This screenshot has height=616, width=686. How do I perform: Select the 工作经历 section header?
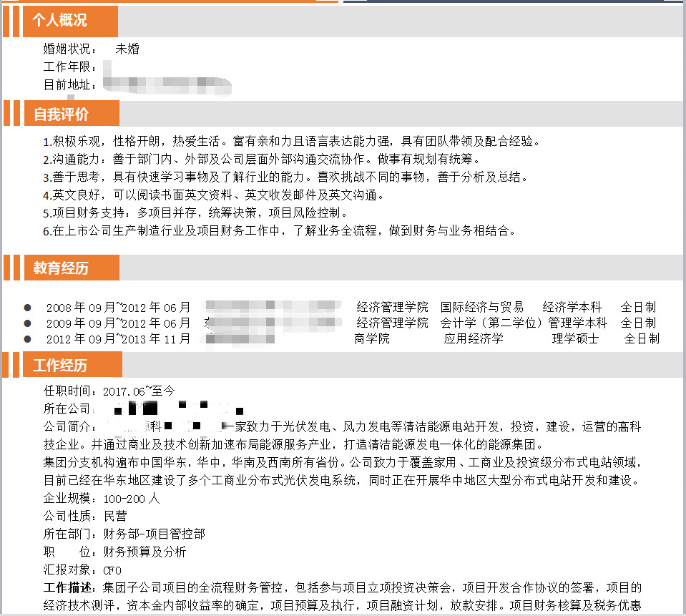(x=61, y=365)
